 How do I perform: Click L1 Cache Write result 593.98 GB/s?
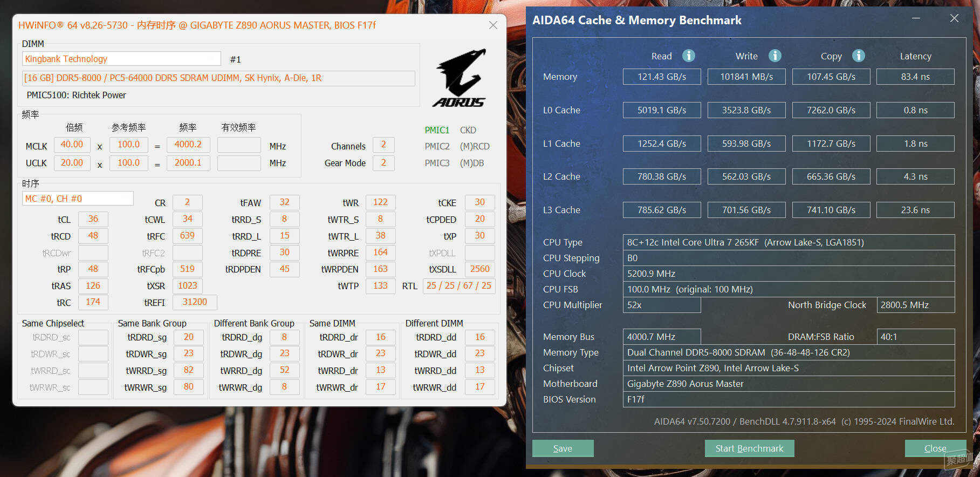746,144
